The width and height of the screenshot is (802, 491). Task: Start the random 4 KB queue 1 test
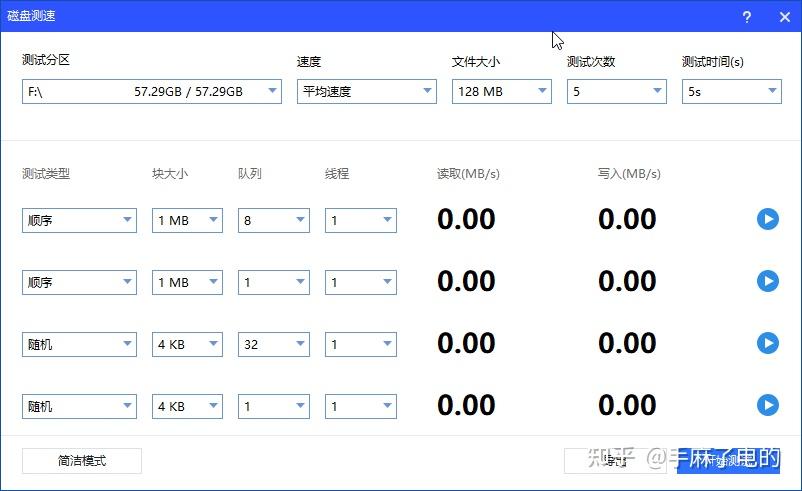(x=768, y=405)
